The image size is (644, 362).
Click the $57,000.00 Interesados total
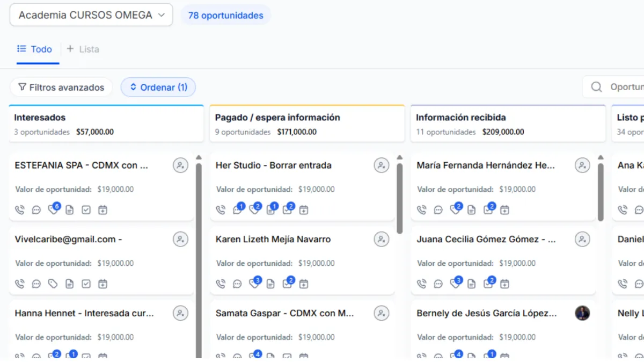coord(95,132)
